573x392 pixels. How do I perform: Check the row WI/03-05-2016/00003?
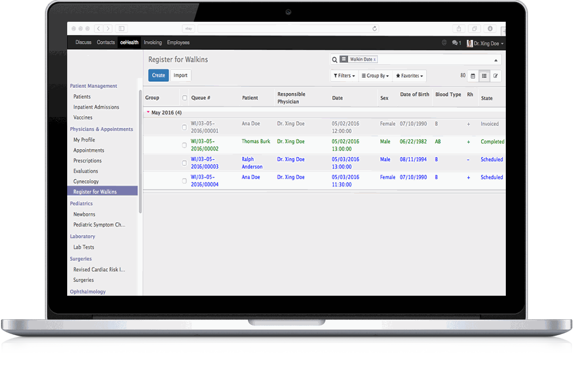(x=185, y=163)
